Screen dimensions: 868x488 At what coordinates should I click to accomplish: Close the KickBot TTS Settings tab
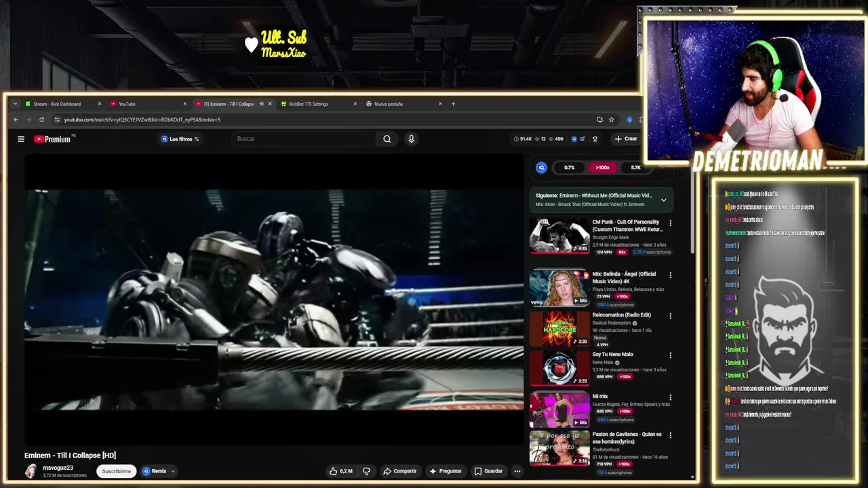355,104
